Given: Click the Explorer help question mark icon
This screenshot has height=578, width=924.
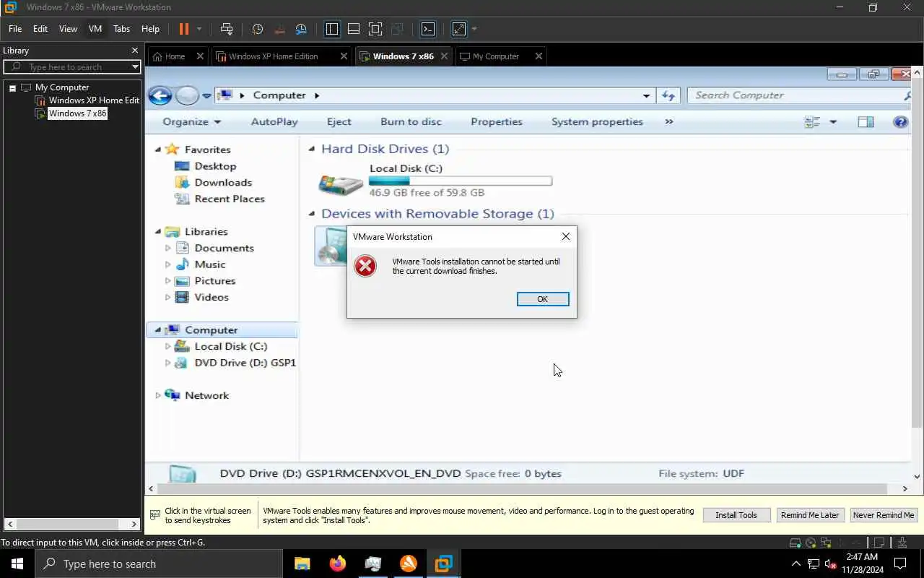Looking at the screenshot, I should (x=900, y=122).
